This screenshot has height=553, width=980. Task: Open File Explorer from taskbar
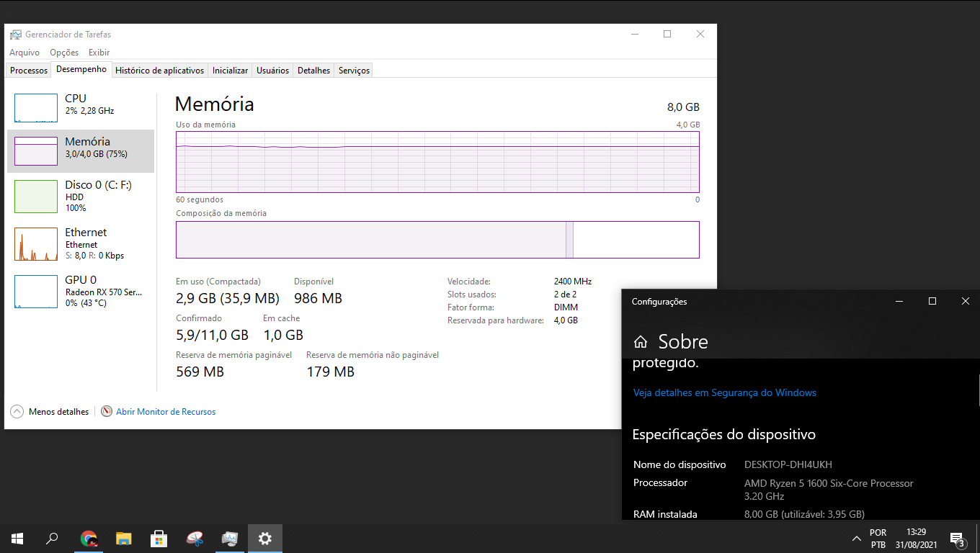tap(124, 539)
